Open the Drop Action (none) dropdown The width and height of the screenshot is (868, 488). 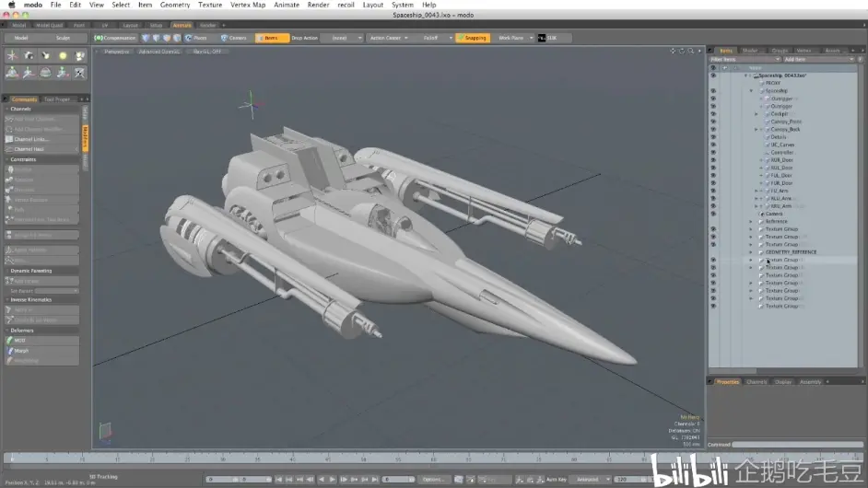[x=343, y=38]
